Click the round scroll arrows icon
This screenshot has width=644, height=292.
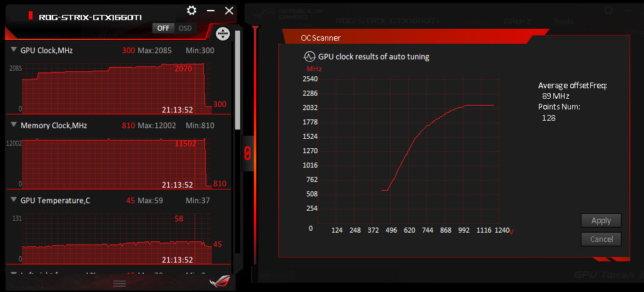tap(223, 34)
